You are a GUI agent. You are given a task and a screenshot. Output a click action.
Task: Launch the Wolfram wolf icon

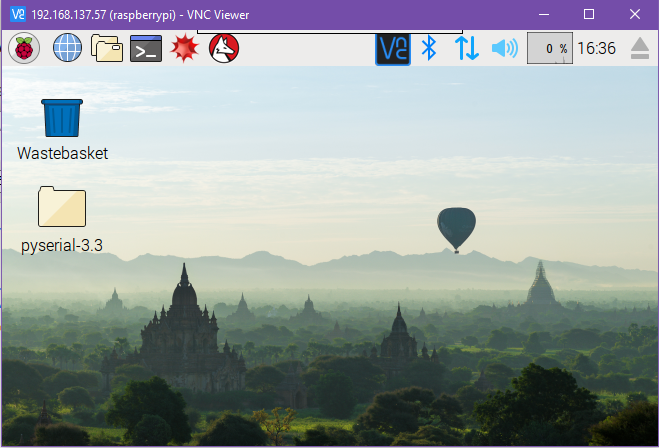click(224, 48)
